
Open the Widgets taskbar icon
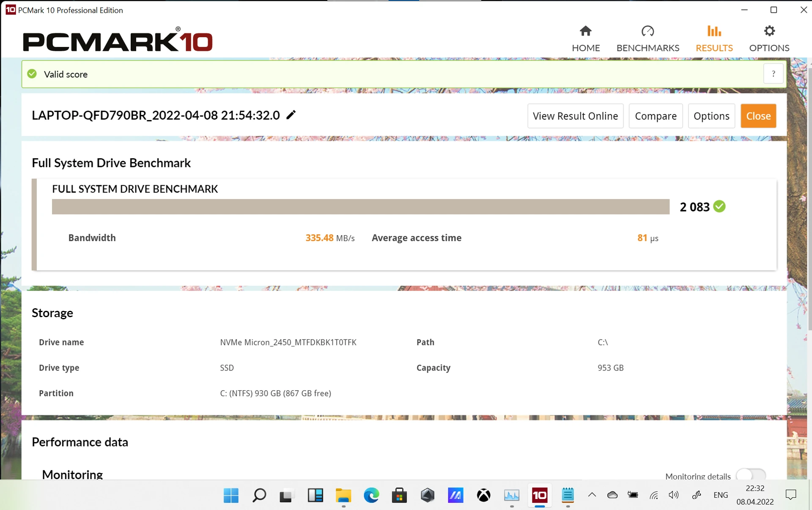coord(315,495)
